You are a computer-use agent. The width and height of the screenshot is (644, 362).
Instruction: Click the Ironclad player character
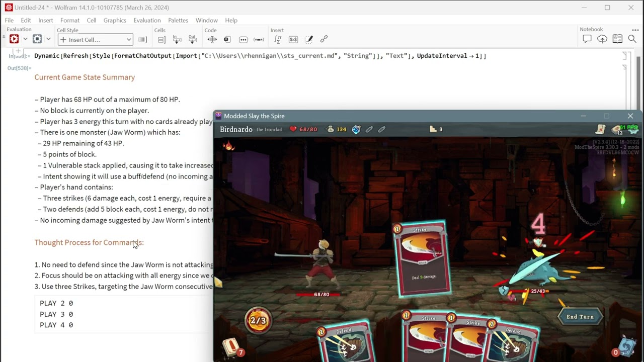pyautogui.click(x=322, y=264)
